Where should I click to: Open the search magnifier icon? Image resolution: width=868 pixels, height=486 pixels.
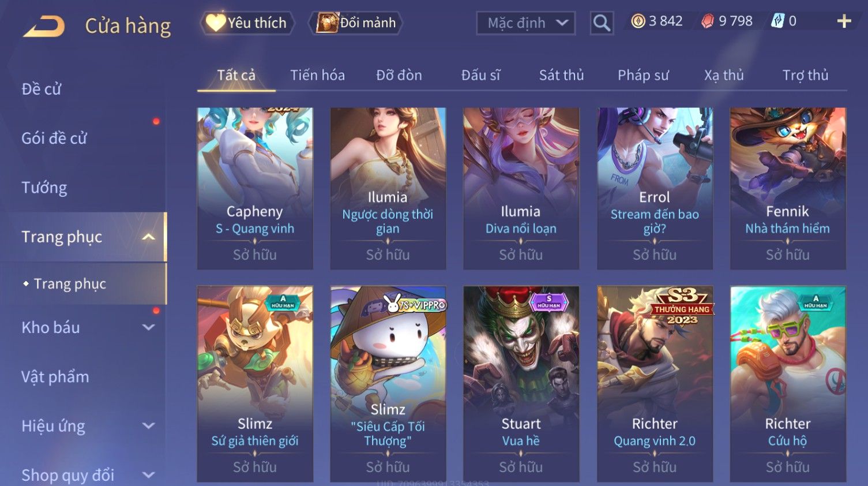pyautogui.click(x=602, y=23)
